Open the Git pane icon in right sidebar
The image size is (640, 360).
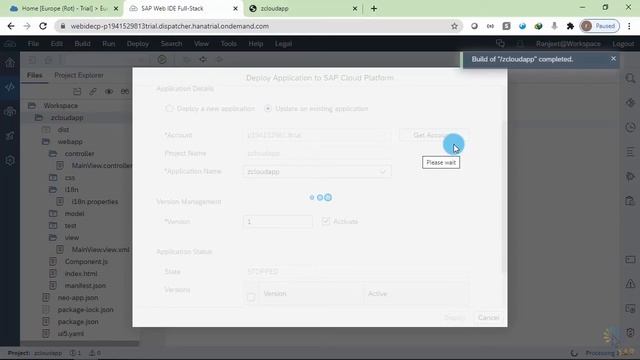[x=630, y=103]
